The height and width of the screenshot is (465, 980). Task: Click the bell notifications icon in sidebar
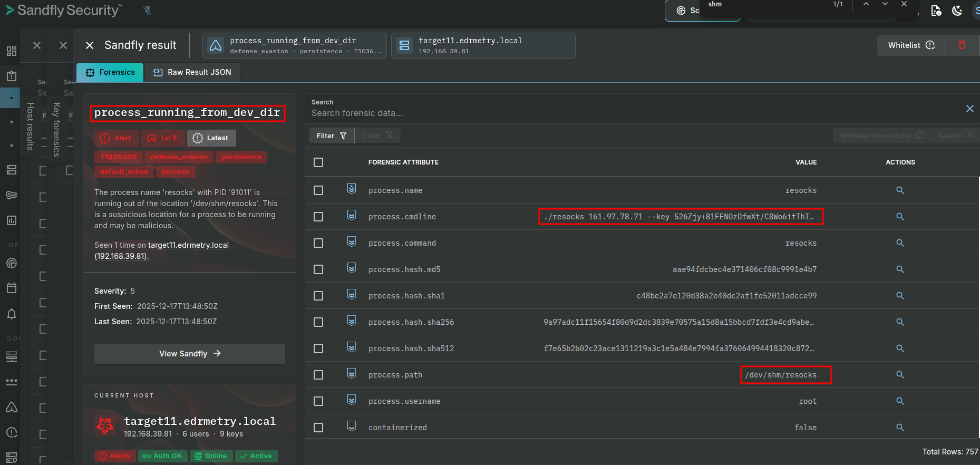(12, 314)
